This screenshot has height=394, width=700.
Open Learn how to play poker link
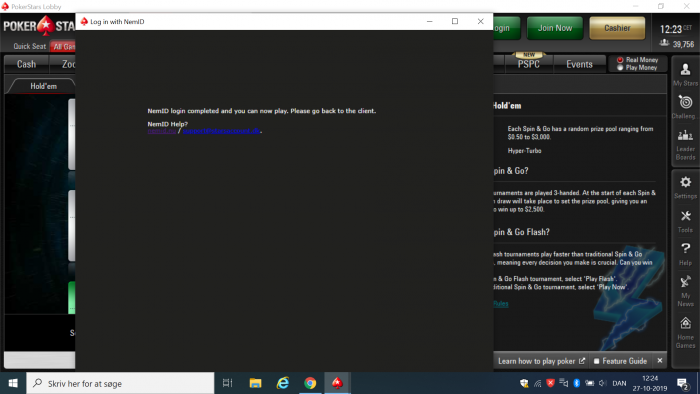[541, 361]
